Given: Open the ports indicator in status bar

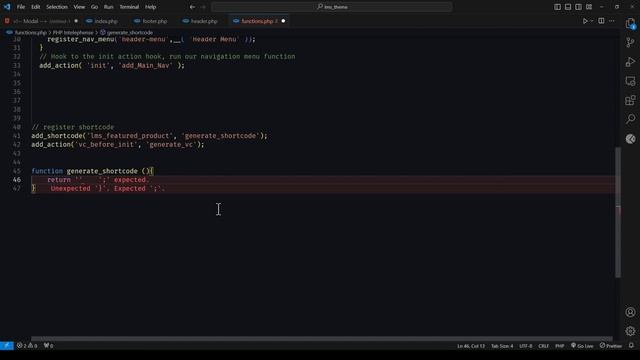Looking at the screenshot, I should tap(49, 346).
